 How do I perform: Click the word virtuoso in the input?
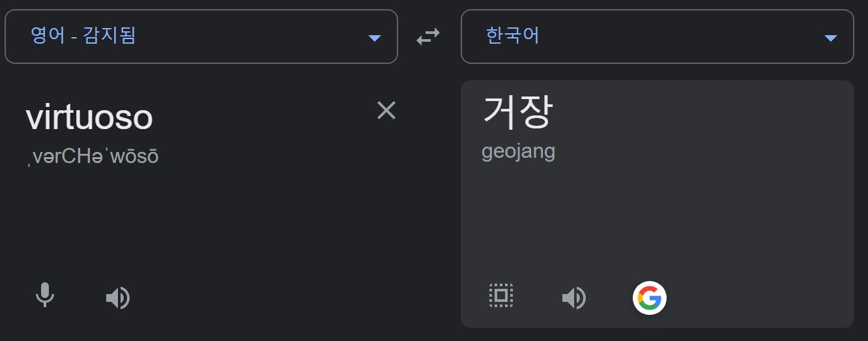pos(89,117)
